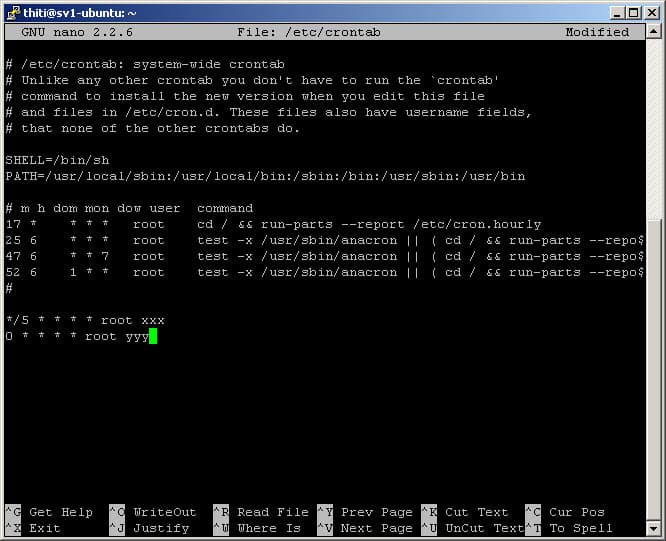Click the green cursor after yyy

(x=153, y=337)
